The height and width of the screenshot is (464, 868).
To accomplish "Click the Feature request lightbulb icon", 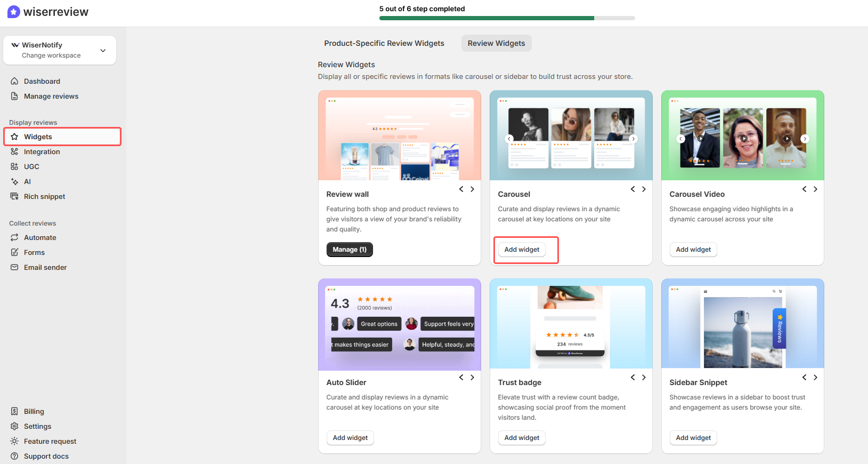I will coord(14,441).
